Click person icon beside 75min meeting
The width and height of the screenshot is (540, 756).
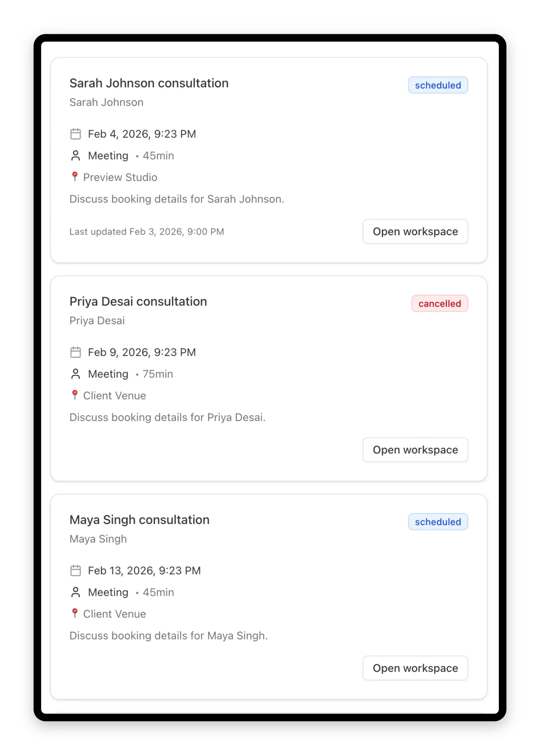pos(75,374)
